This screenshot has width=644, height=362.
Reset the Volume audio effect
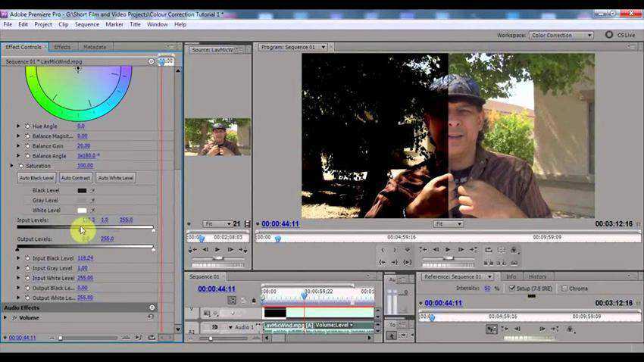coord(152,318)
